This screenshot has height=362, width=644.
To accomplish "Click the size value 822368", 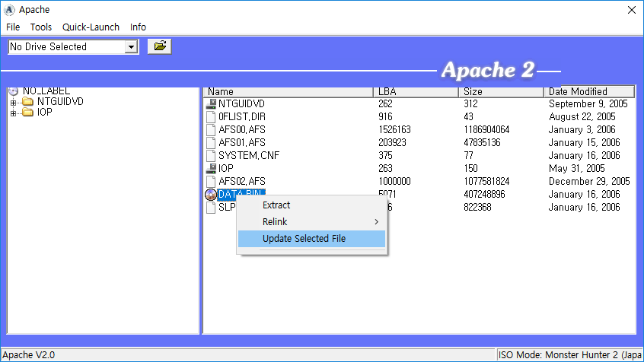I will [477, 208].
